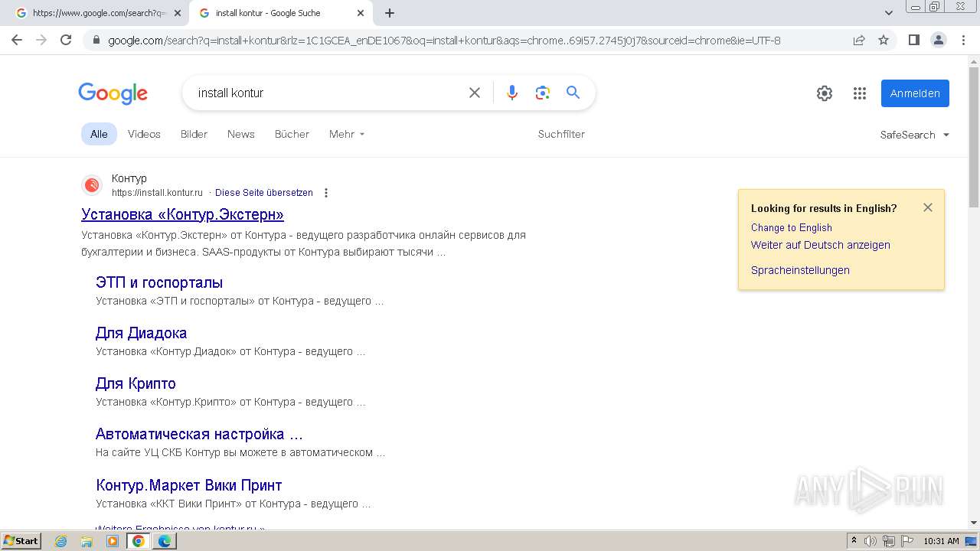Image resolution: width=980 pixels, height=551 pixels.
Task: Start voice search microphone
Action: pos(512,93)
